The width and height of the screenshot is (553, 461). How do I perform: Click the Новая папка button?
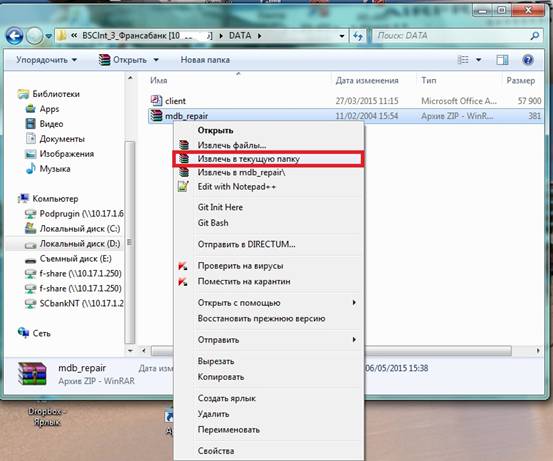[205, 60]
